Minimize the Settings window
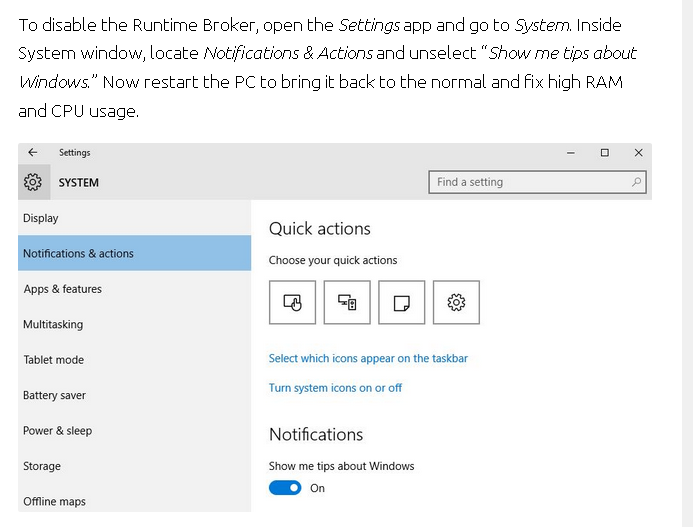 tap(571, 153)
